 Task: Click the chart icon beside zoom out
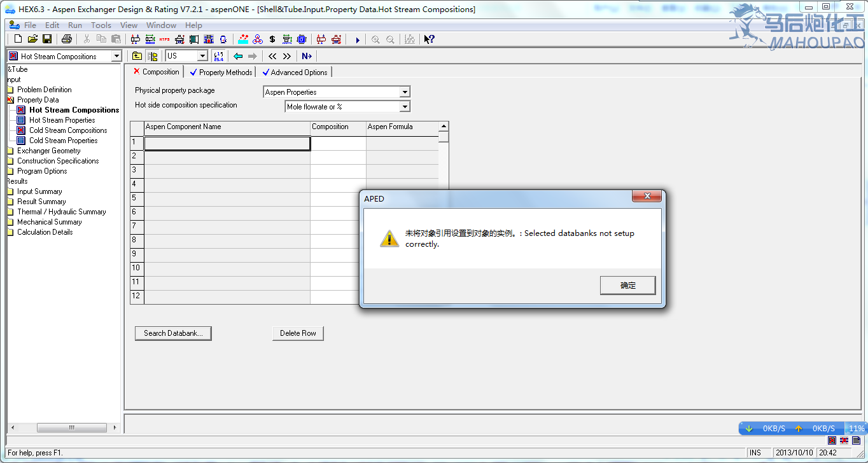[x=410, y=39]
